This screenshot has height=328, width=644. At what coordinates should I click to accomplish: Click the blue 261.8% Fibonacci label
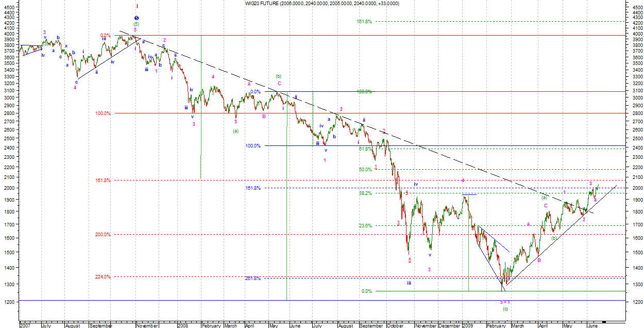(x=252, y=279)
